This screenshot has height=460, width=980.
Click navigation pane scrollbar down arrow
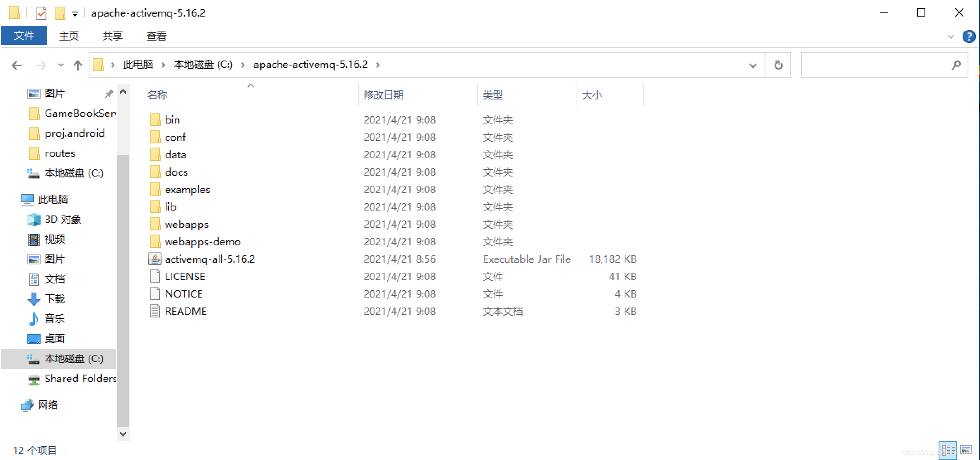pos(123,434)
